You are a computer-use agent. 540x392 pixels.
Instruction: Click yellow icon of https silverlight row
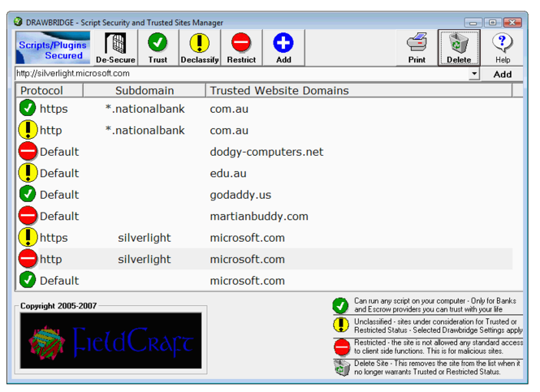(x=28, y=237)
